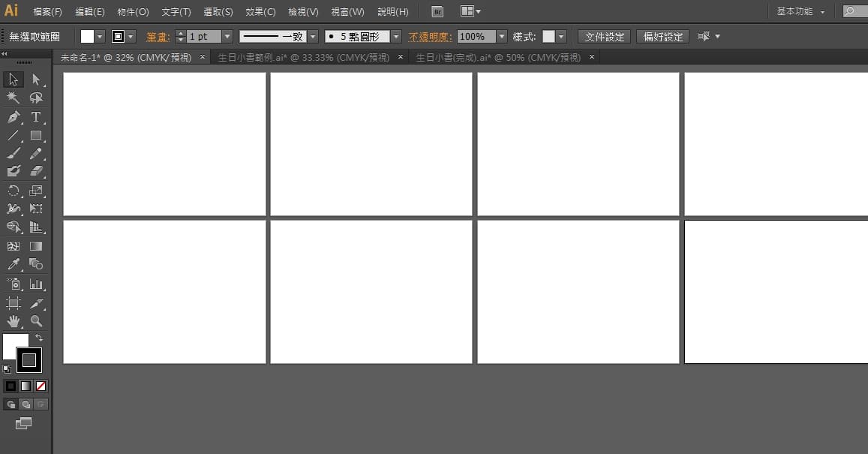Open the 檔案(F) menu
This screenshot has width=868, height=454.
click(x=47, y=11)
